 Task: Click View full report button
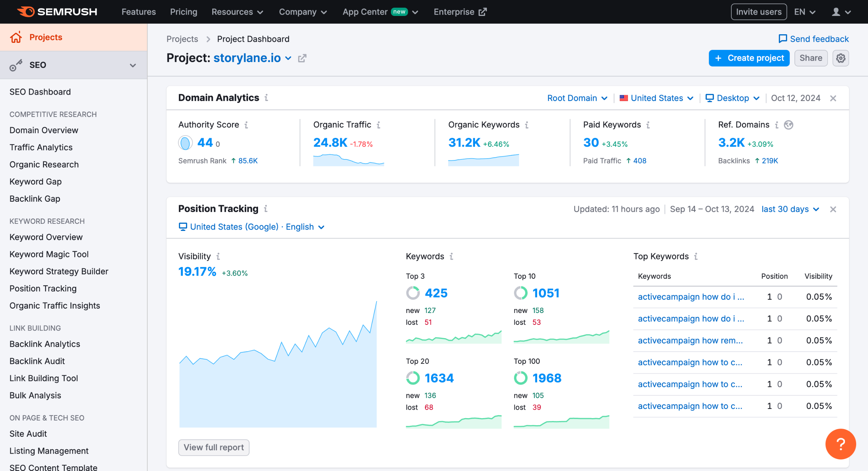(214, 447)
